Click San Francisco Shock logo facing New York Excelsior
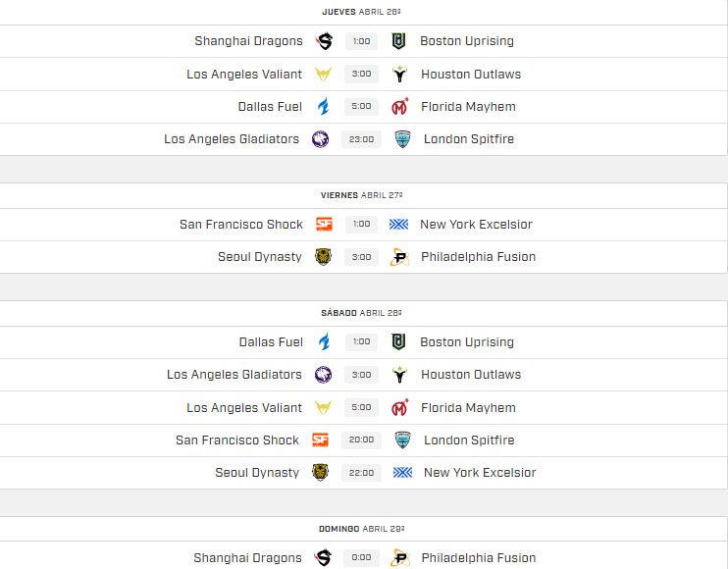This screenshot has height=569, width=728. (x=324, y=225)
